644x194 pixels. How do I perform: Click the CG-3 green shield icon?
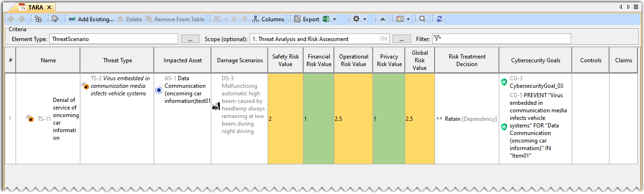(x=504, y=82)
